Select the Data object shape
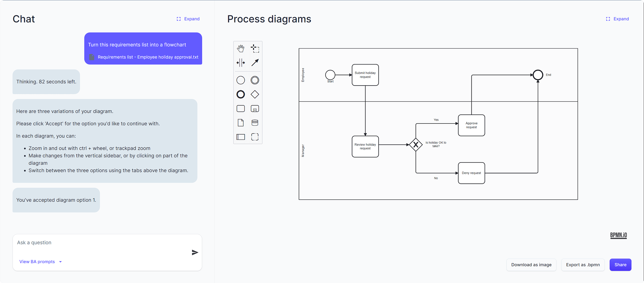This screenshot has width=644, height=283. click(241, 122)
